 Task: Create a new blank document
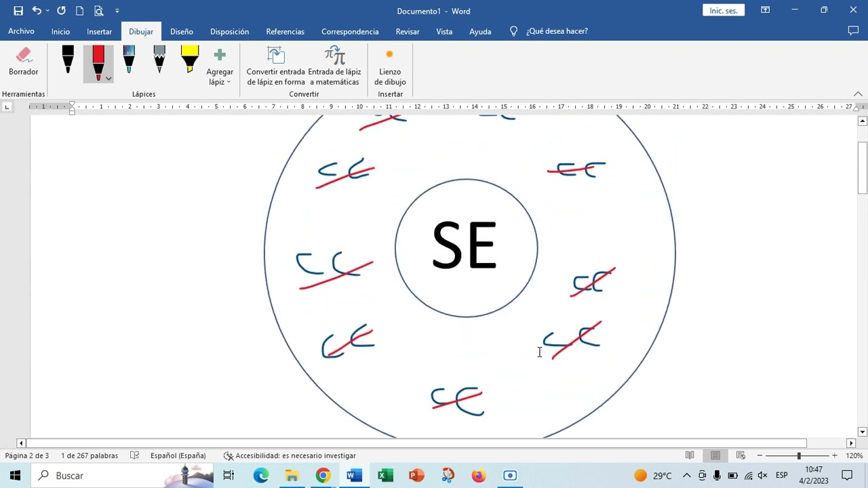[79, 11]
